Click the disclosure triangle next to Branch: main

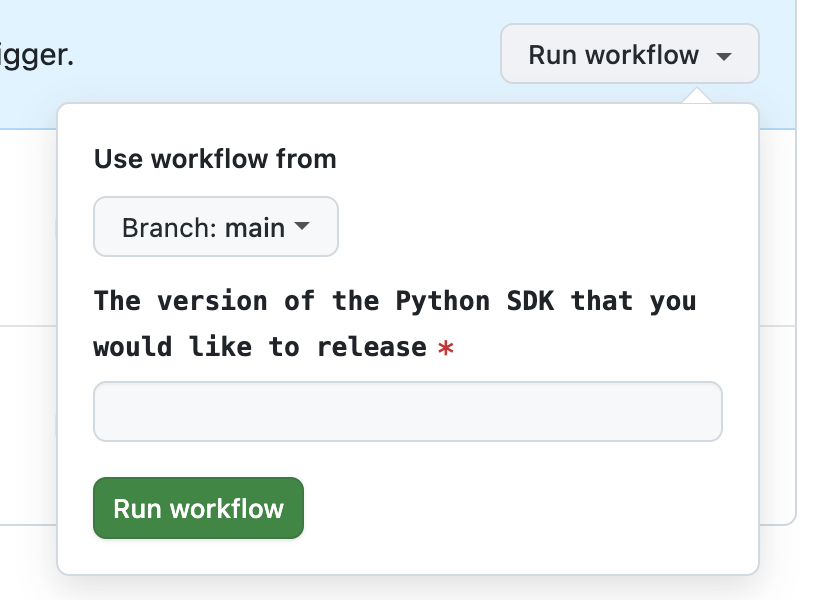(302, 227)
